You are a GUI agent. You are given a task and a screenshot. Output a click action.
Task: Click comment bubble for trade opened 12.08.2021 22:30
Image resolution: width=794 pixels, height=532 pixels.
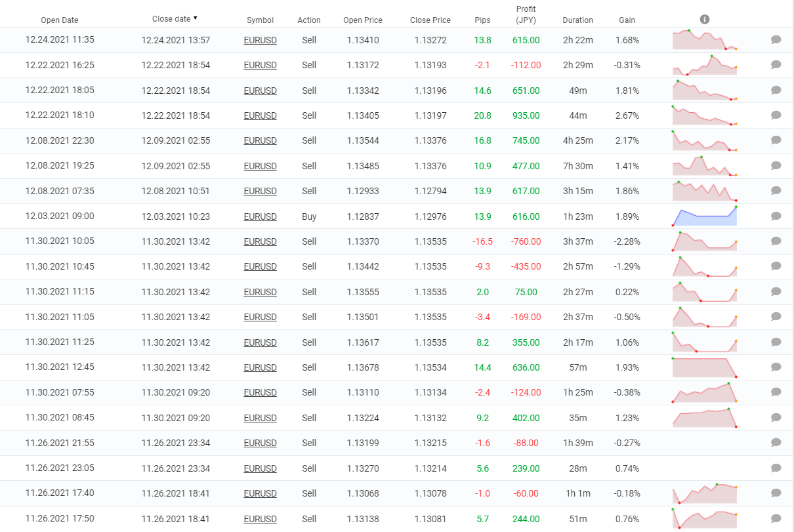click(776, 140)
